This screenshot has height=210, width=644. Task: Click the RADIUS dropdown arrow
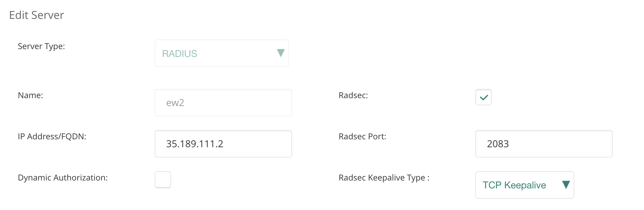(281, 53)
